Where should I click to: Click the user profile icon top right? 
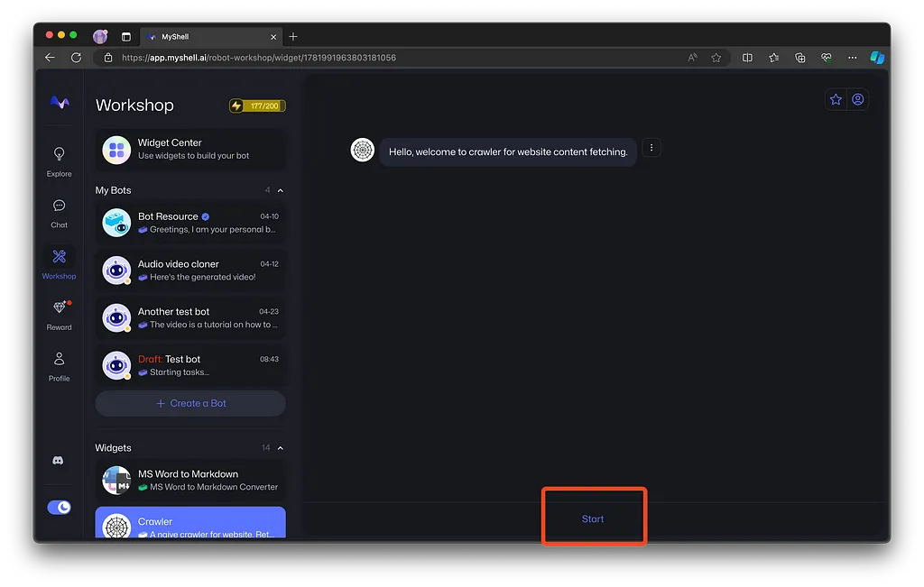[858, 99]
